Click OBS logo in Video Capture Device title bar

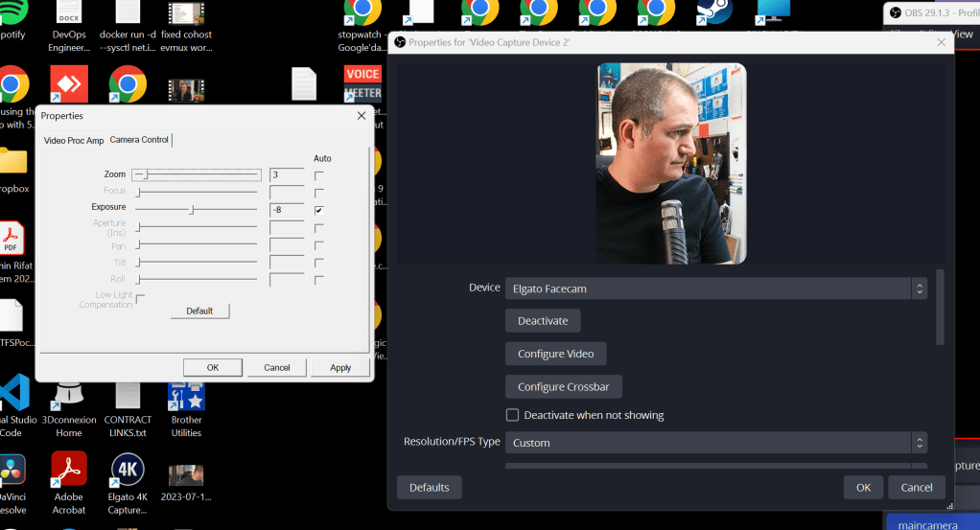pos(400,42)
